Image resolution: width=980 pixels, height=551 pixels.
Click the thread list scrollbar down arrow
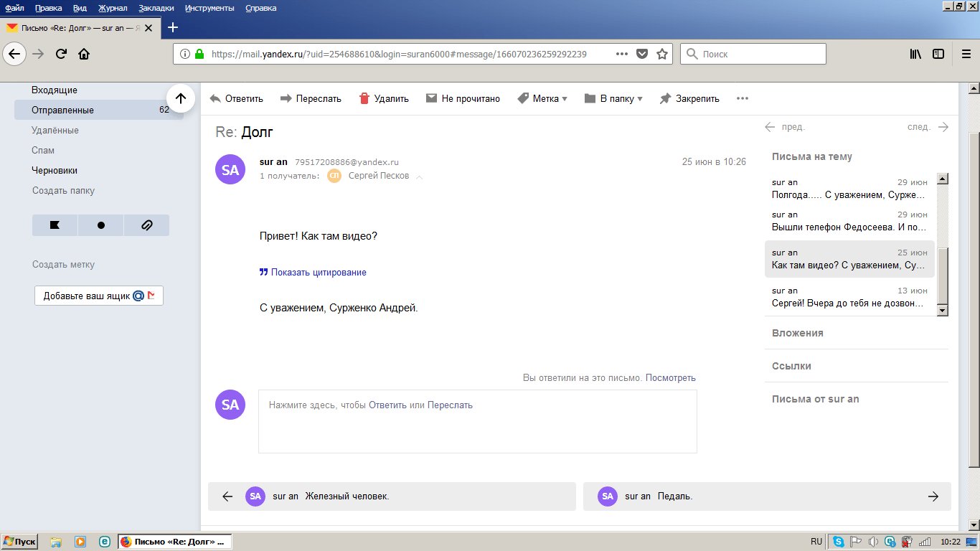click(943, 310)
